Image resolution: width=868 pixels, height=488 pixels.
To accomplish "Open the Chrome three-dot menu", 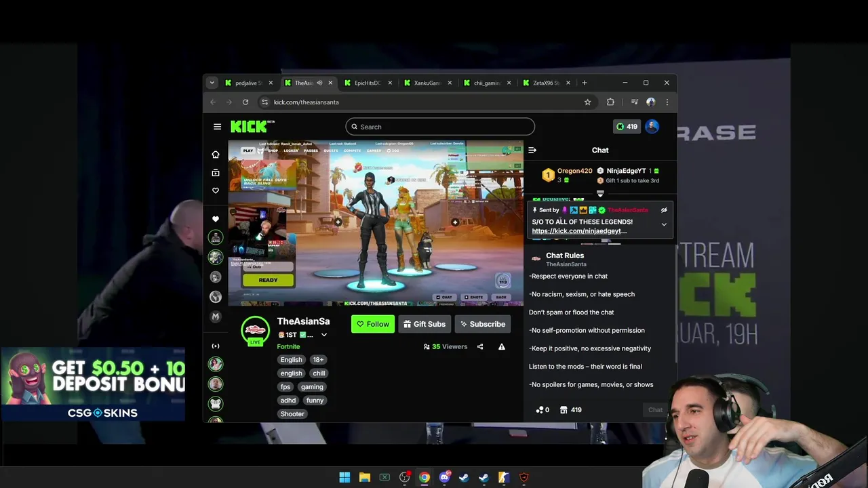I will pyautogui.click(x=667, y=102).
